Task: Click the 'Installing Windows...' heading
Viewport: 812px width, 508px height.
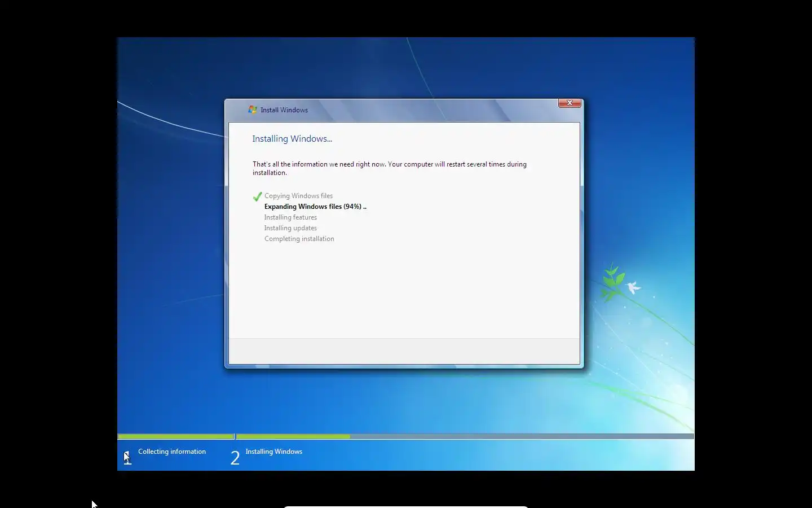Action: tap(292, 139)
